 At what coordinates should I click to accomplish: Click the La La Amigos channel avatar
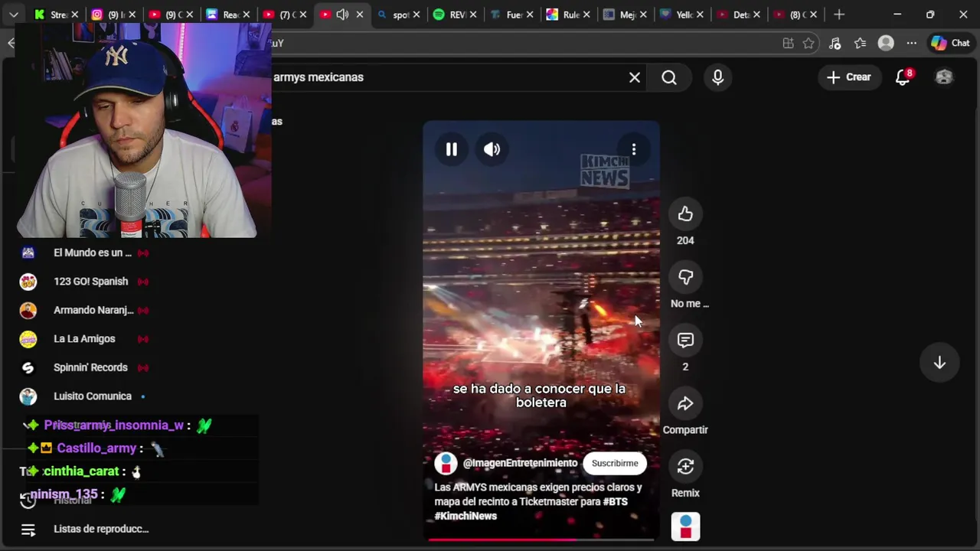tap(28, 339)
